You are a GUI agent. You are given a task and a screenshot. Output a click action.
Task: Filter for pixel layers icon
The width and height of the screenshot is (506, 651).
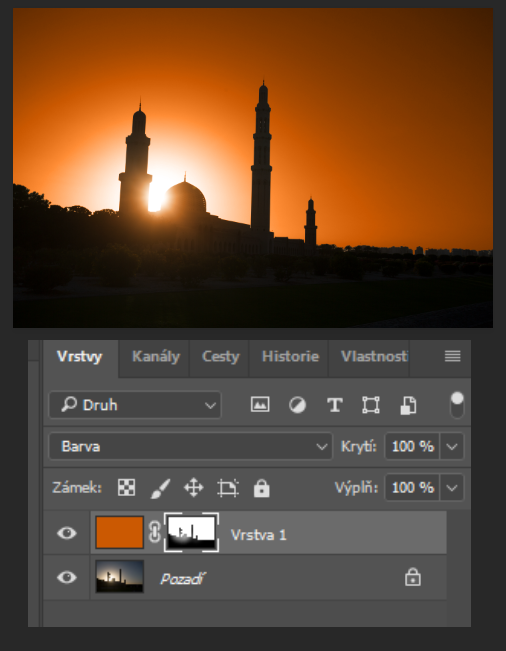click(x=260, y=404)
